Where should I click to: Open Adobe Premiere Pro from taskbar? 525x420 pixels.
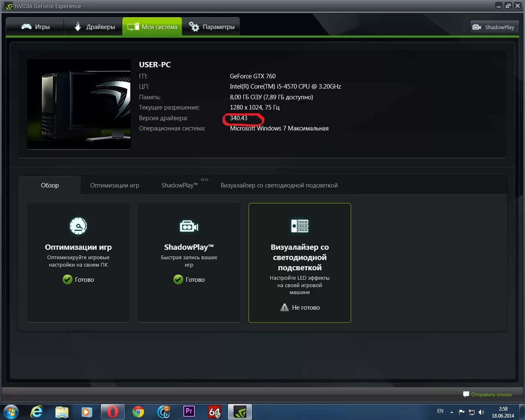189,411
